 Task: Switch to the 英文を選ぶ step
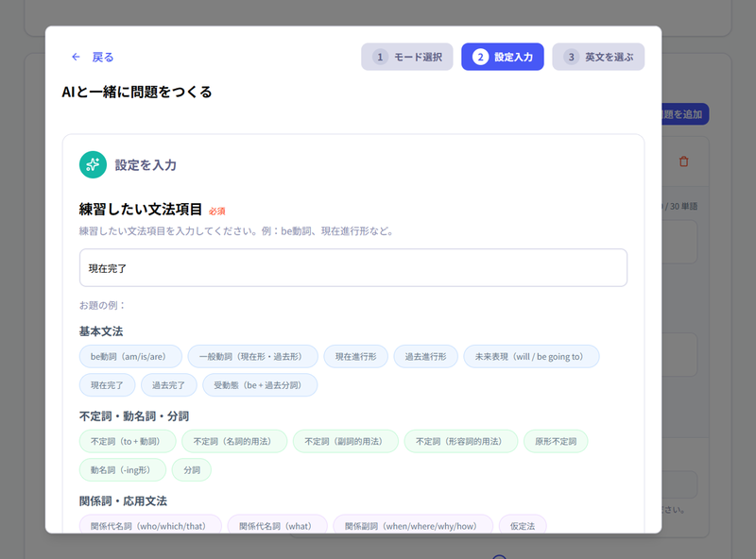[598, 57]
